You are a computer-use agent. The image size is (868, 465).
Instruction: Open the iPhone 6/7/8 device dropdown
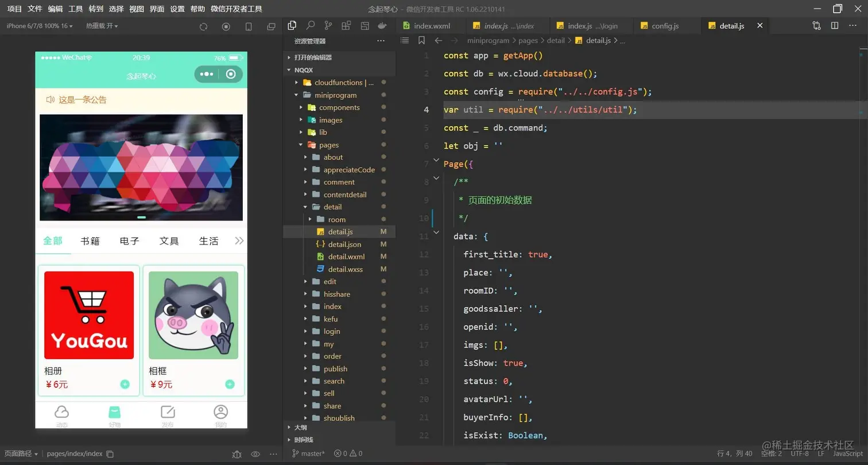coord(40,26)
